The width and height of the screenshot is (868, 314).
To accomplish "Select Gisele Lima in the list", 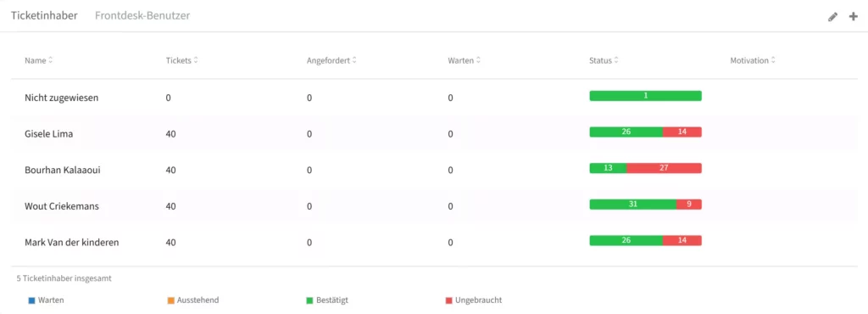I will click(x=48, y=134).
